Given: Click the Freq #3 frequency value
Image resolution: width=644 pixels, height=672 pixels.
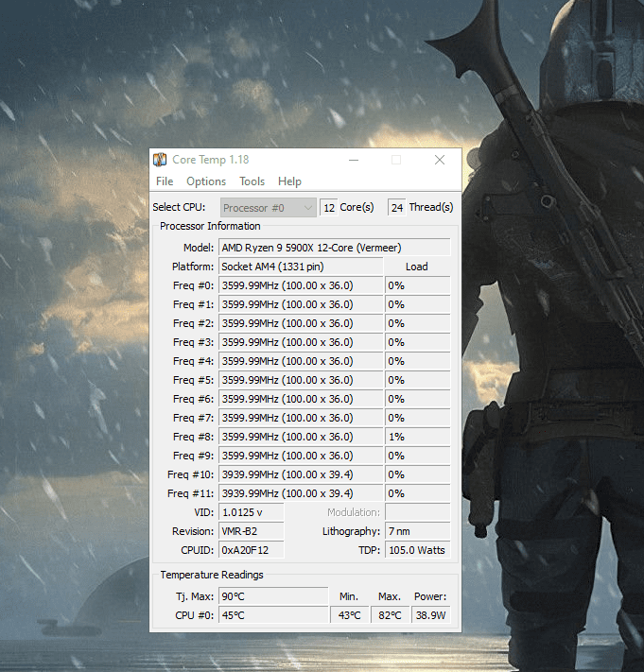Looking at the screenshot, I should (301, 342).
